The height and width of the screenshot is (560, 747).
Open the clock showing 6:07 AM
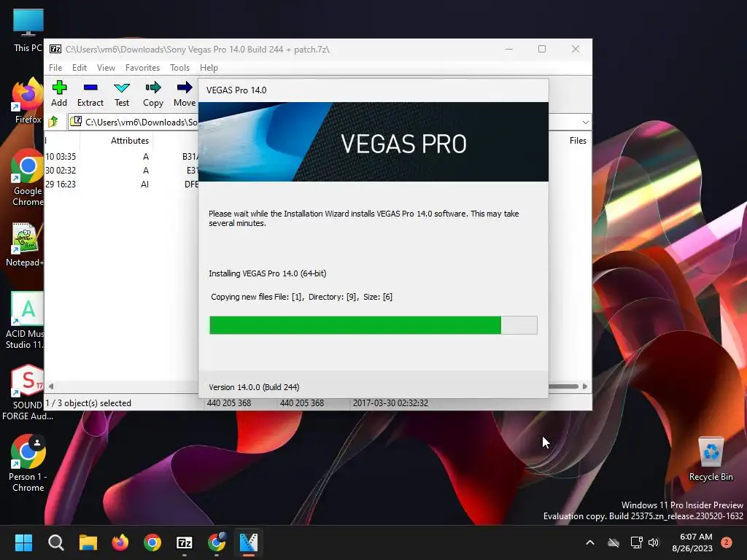(692, 542)
